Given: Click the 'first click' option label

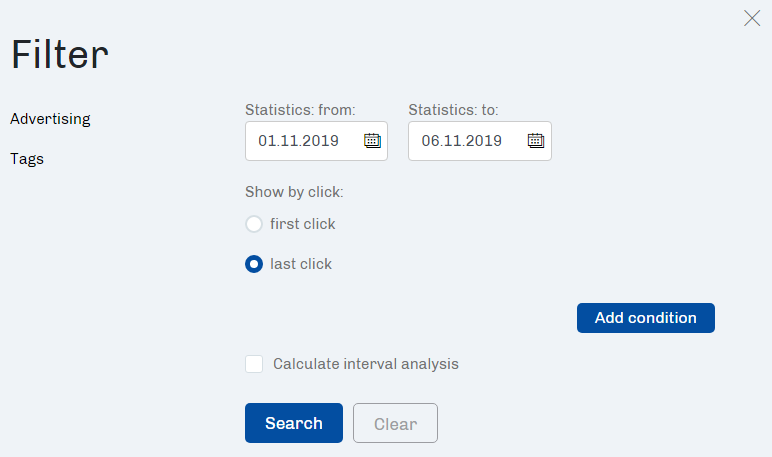Looking at the screenshot, I should pos(303,224).
